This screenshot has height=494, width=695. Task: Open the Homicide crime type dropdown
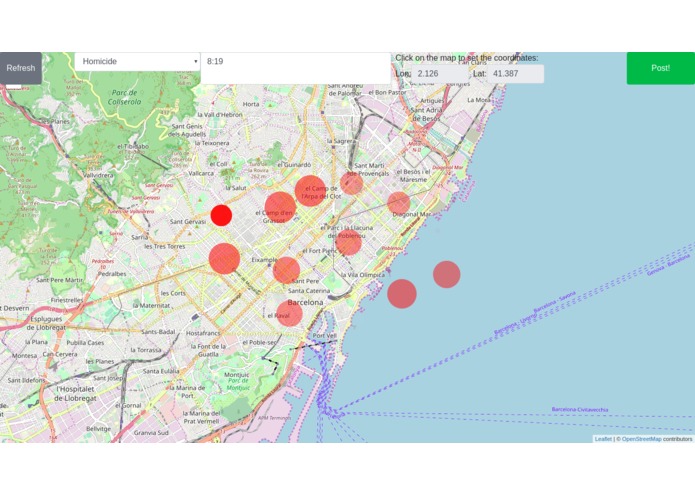(x=137, y=62)
